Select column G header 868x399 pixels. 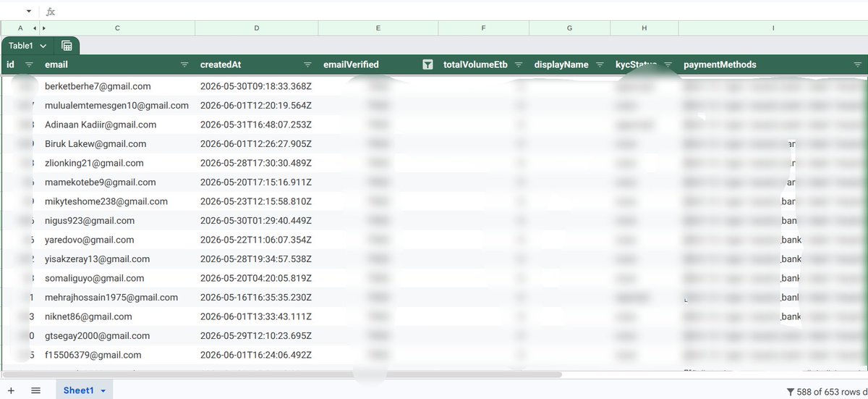pos(570,28)
